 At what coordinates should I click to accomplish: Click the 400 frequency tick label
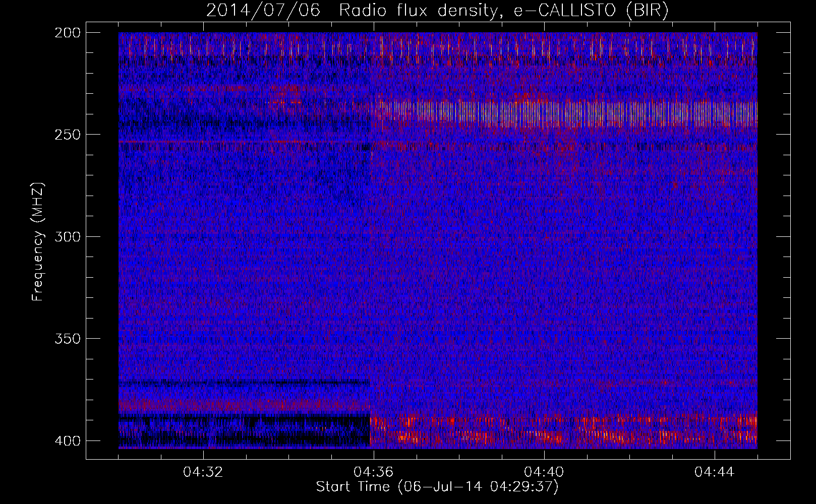67,441
